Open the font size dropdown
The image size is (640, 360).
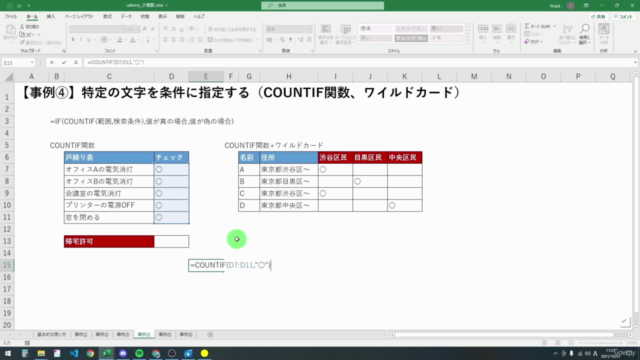[x=137, y=29]
